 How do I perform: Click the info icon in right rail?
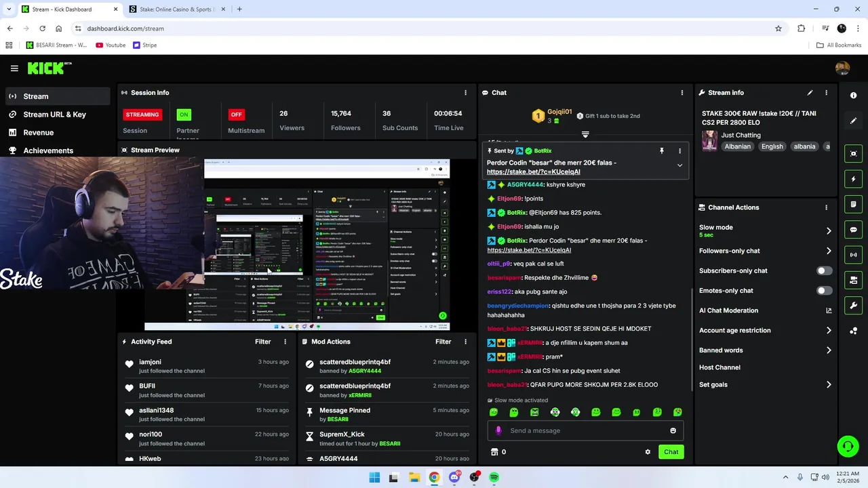(x=853, y=96)
